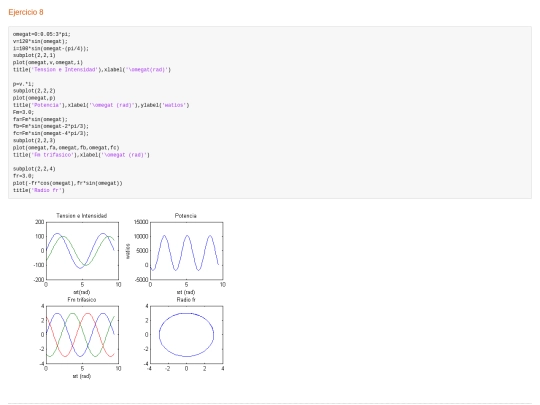Click code line 'plot(-fr*cos(omegat),fr*sin(omegat))'
Image resolution: width=540 pixels, height=405 pixels.
(x=68, y=183)
